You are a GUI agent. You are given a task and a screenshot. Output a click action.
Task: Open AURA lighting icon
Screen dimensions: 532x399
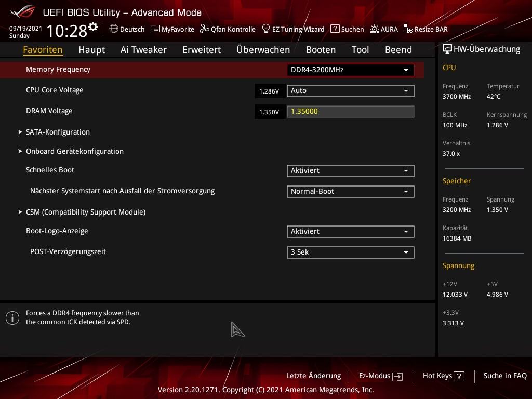374,29
